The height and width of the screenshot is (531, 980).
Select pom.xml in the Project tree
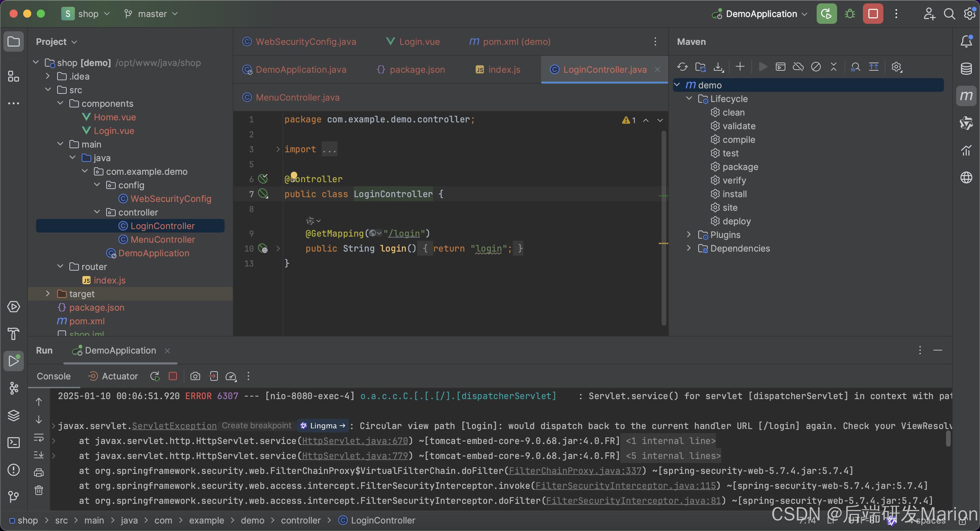87,321
